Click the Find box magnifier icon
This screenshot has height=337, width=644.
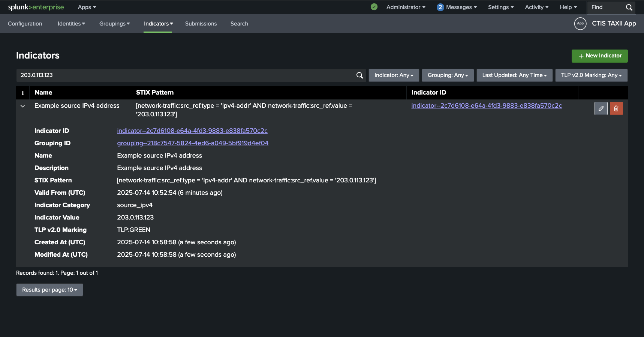click(x=629, y=8)
